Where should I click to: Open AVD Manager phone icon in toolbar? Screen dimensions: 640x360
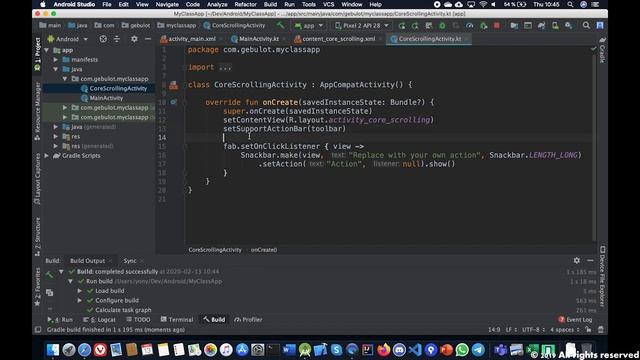click(x=555, y=26)
